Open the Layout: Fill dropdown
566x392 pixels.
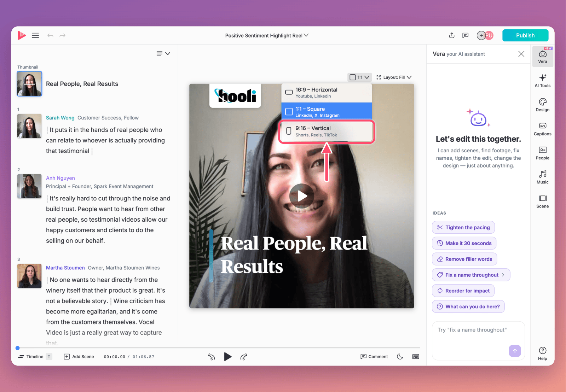pyautogui.click(x=394, y=77)
